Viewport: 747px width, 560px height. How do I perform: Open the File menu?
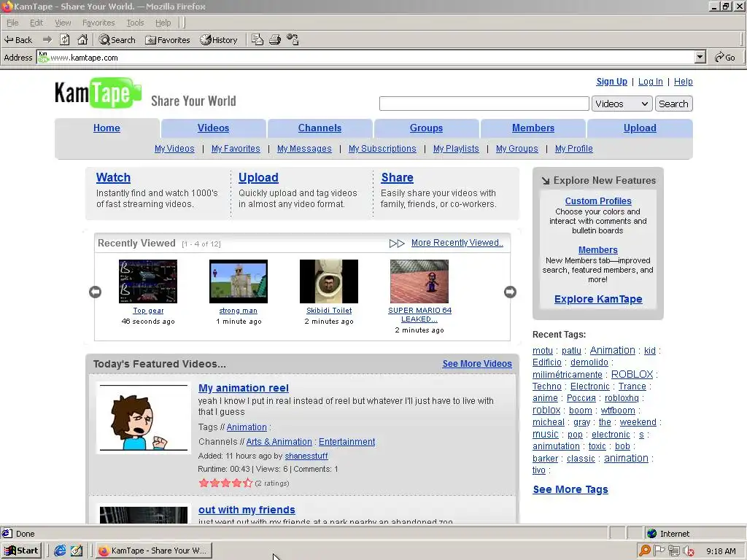[12, 23]
